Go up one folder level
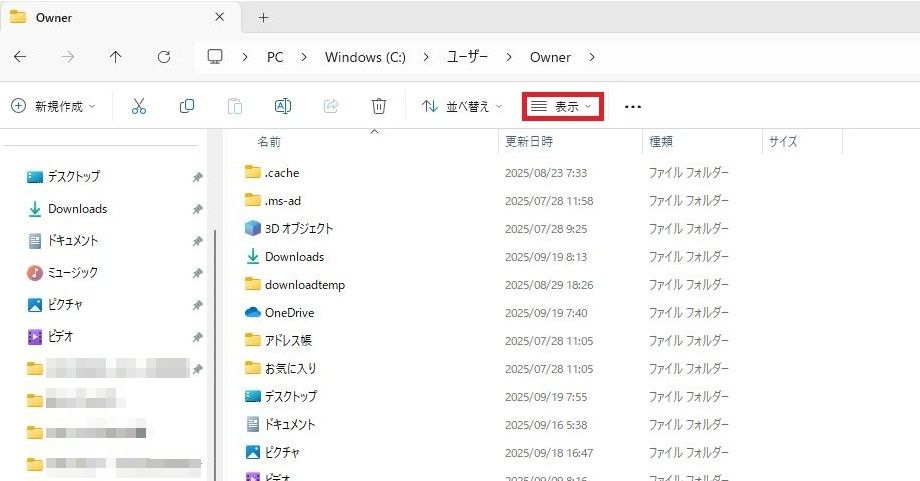Screen dimensions: 920x481 115,57
